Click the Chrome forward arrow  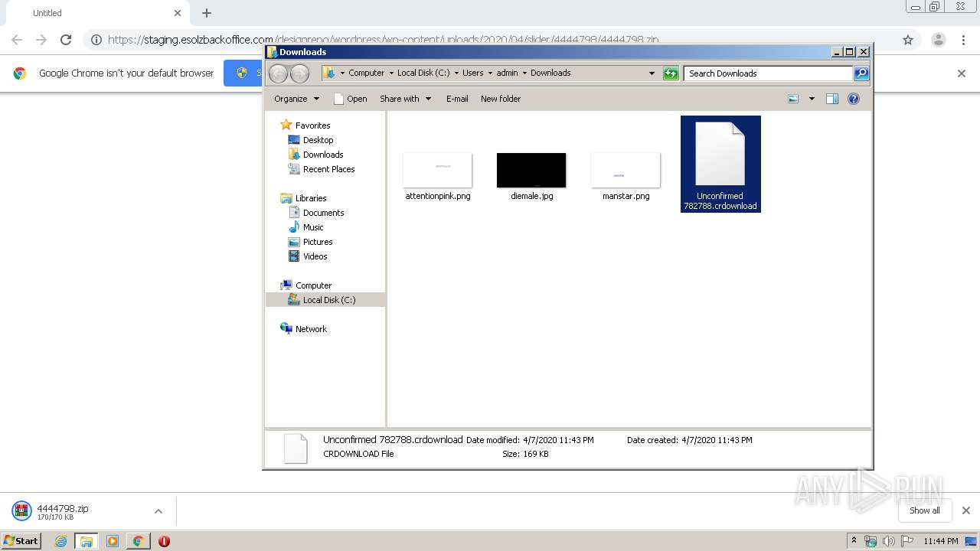pyautogui.click(x=41, y=40)
